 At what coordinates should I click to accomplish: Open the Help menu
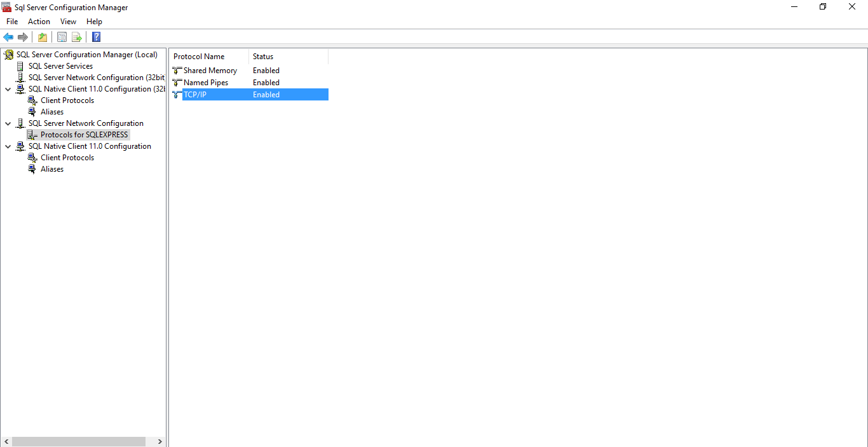point(94,22)
